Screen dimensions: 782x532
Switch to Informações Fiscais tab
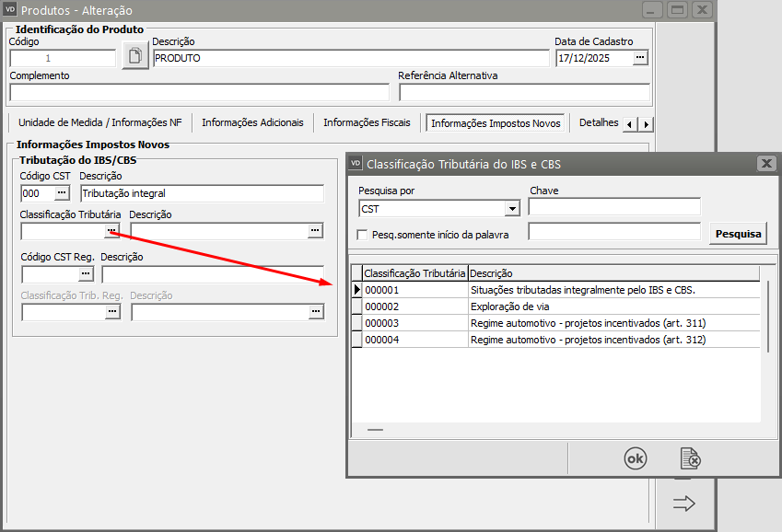367,122
